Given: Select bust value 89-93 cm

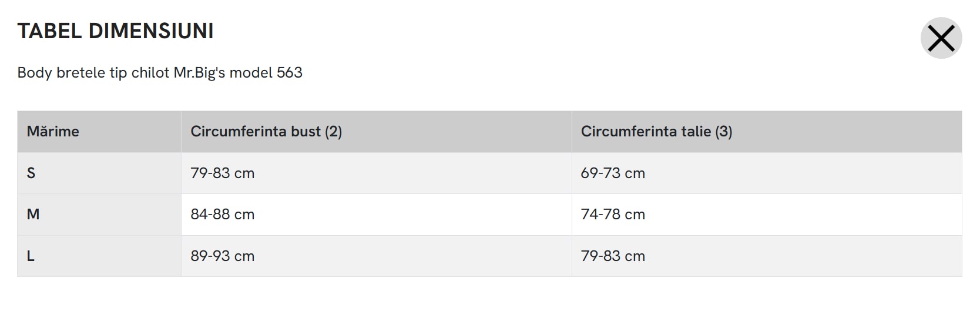Looking at the screenshot, I should tap(222, 256).
